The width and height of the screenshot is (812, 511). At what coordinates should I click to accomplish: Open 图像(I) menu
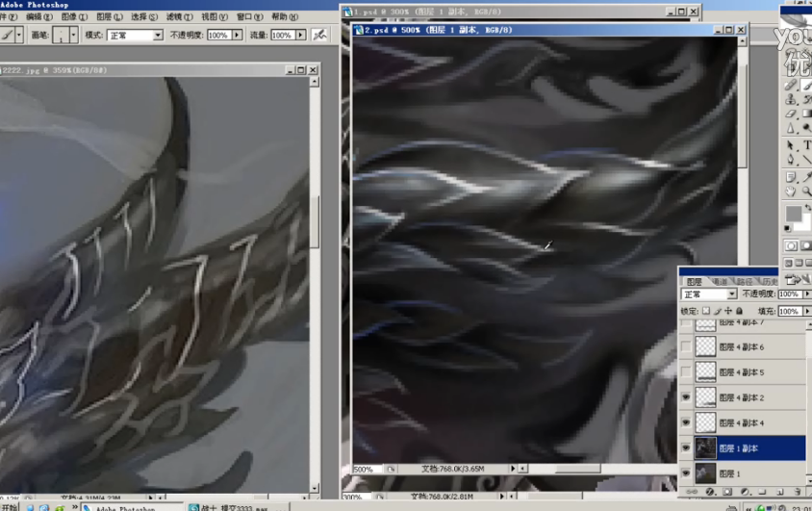pyautogui.click(x=74, y=16)
